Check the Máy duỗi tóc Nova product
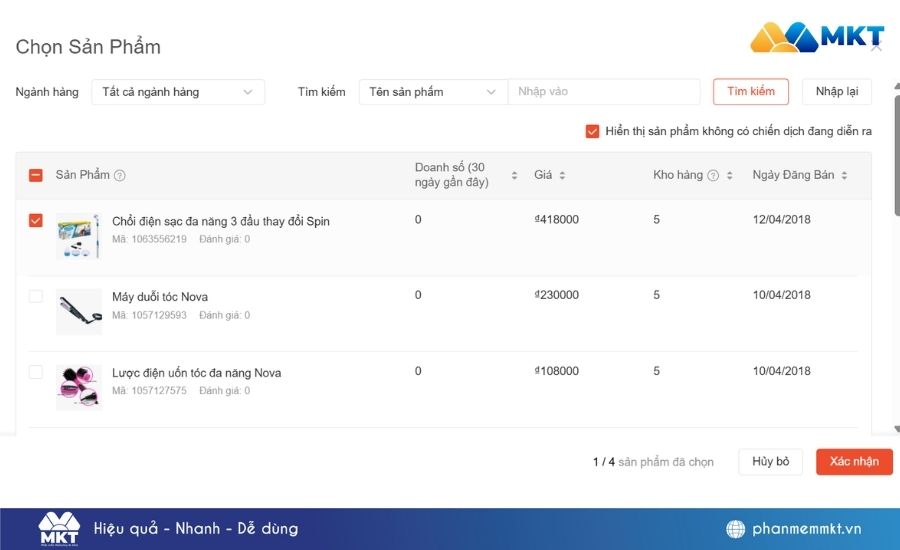Screen dimensions: 900x550 pos(36,296)
